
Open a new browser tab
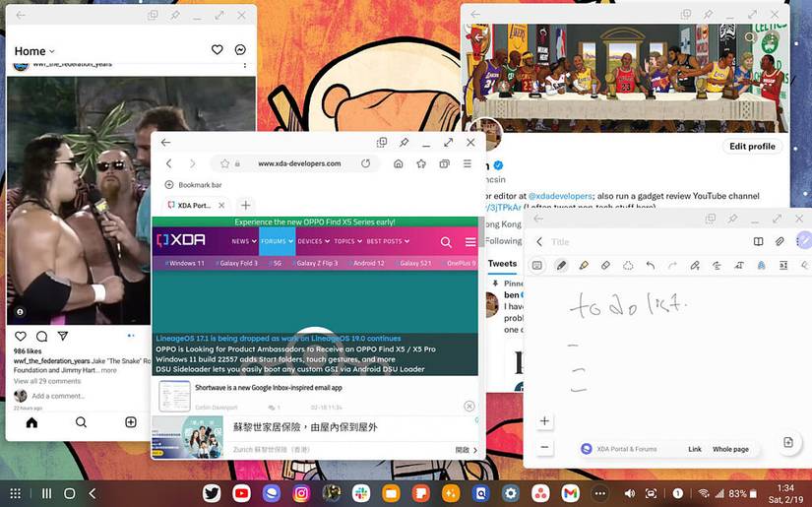click(245, 206)
